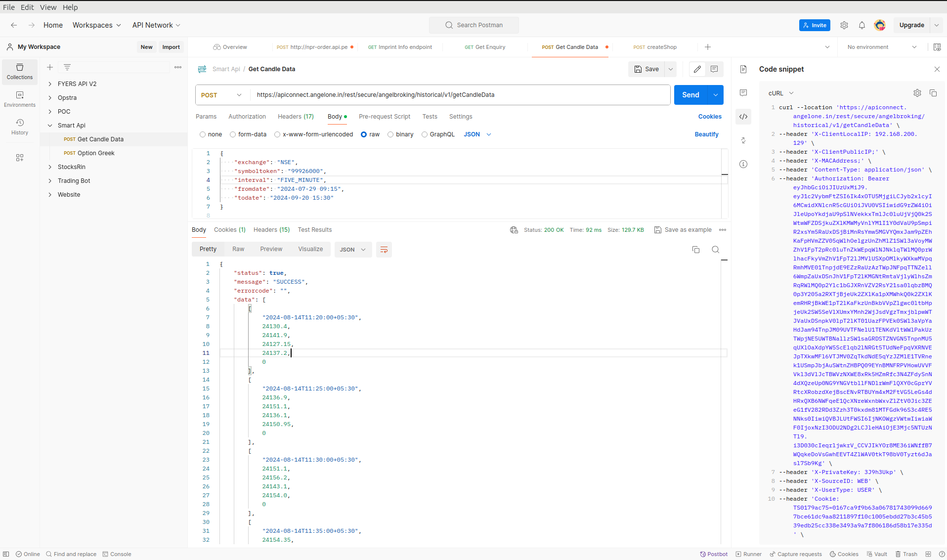Switch response view to Preview
This screenshot has width=947, height=560.
pos(271,249)
